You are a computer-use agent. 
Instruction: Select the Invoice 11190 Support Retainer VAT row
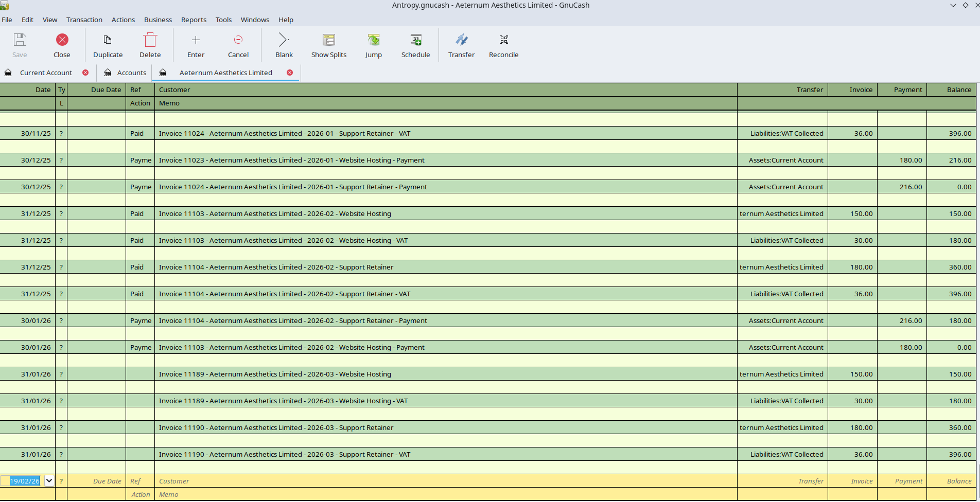click(445, 454)
